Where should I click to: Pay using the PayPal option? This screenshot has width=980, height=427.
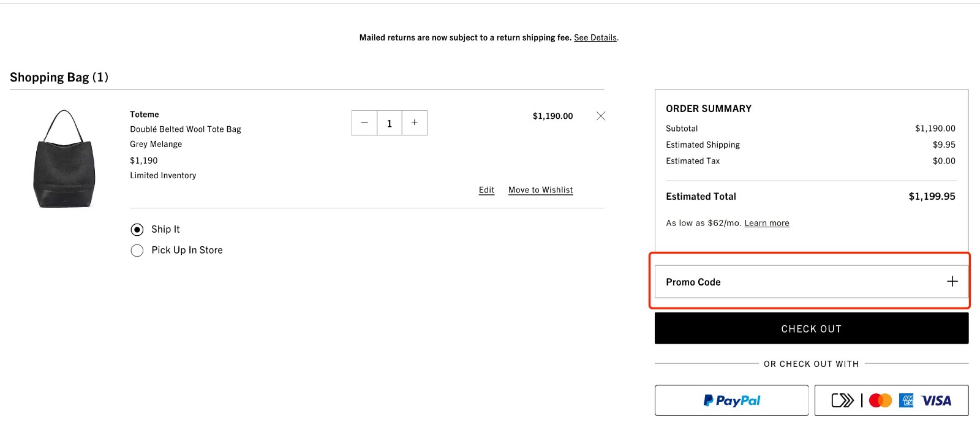pos(731,400)
